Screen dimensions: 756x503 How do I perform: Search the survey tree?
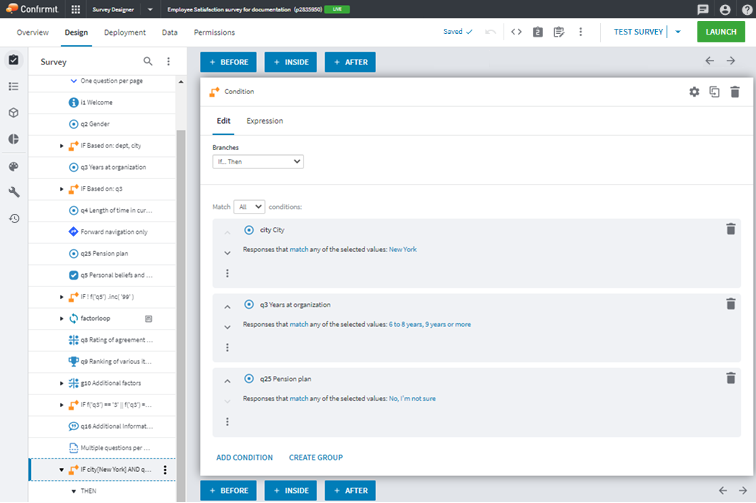(148, 61)
